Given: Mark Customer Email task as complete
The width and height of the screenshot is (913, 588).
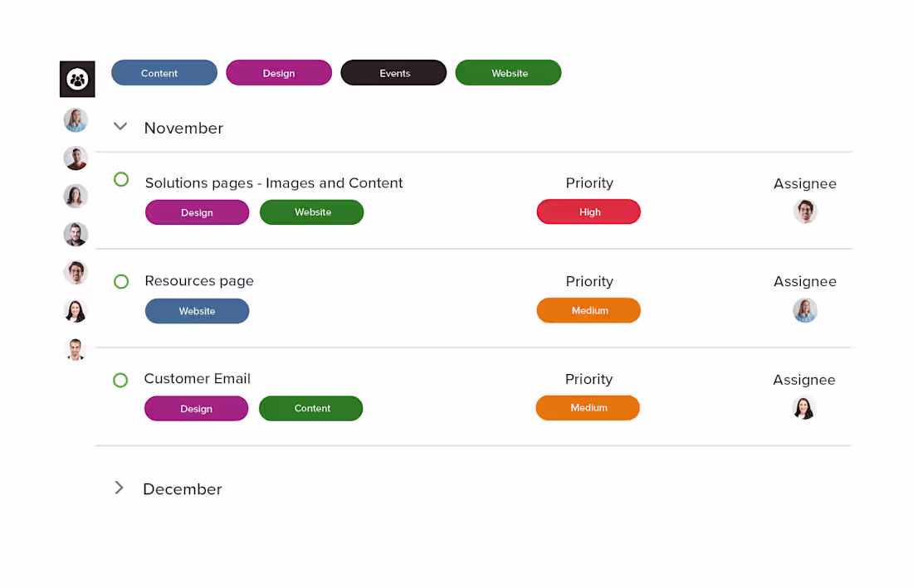Looking at the screenshot, I should coord(120,381).
